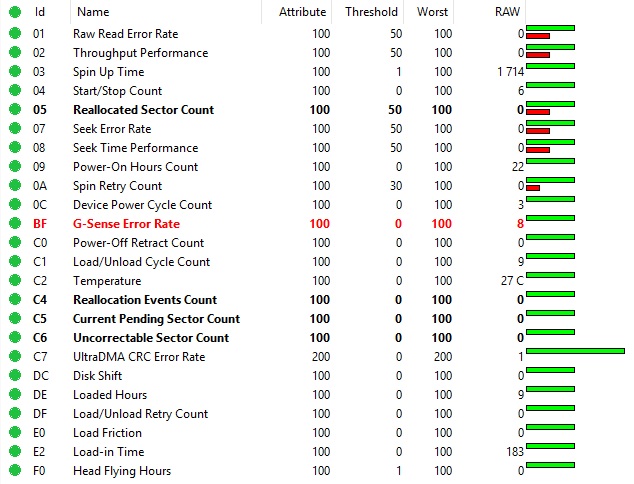This screenshot has width=634, height=484.
Task: Sort by the Name column header
Action: (x=93, y=12)
